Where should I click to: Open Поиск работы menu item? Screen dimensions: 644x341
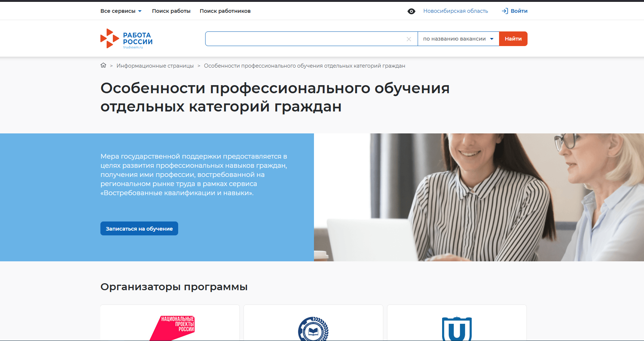(171, 11)
